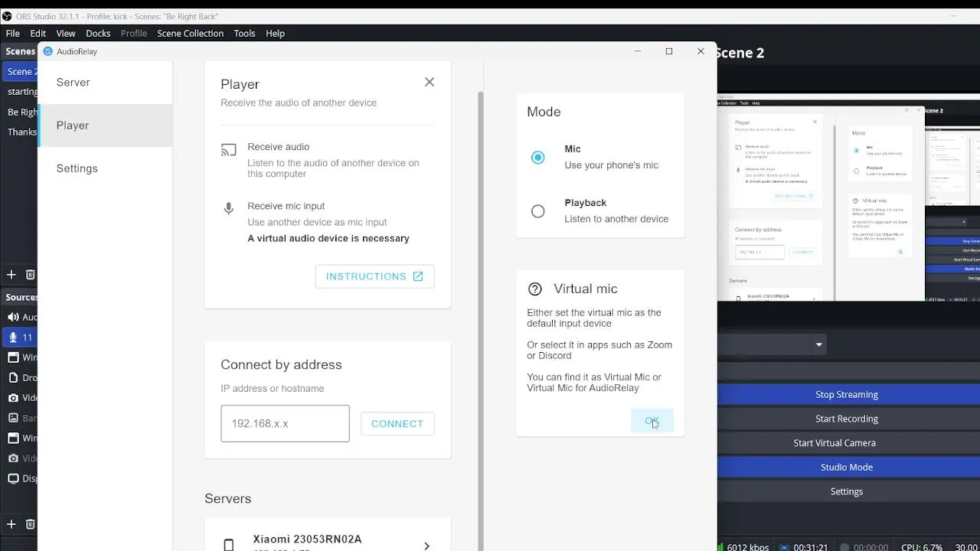This screenshot has width=980, height=551.
Task: Click the recording dot icon beside 00:00:00
Action: (844, 547)
